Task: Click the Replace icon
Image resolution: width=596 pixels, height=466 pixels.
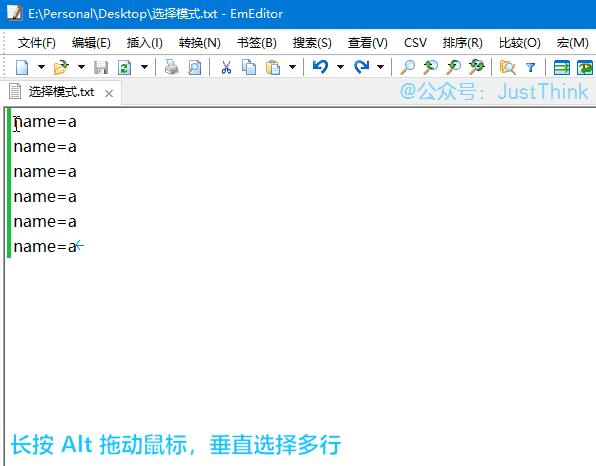Action: point(476,67)
